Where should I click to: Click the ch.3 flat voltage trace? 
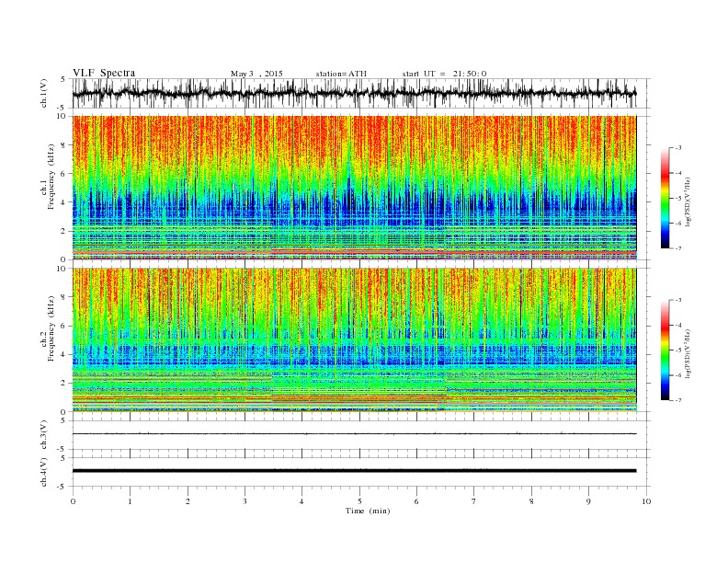354,434
